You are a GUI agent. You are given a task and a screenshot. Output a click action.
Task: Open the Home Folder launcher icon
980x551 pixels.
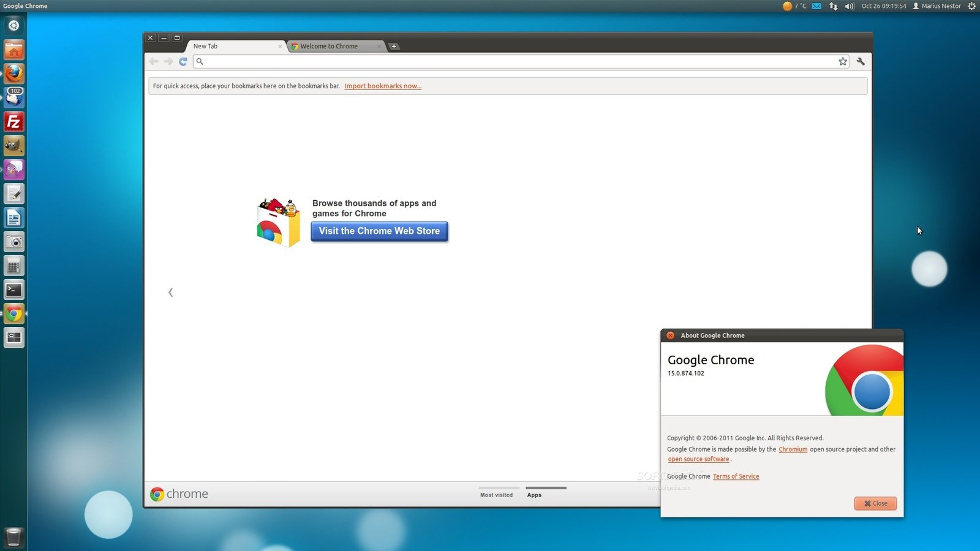coord(13,50)
